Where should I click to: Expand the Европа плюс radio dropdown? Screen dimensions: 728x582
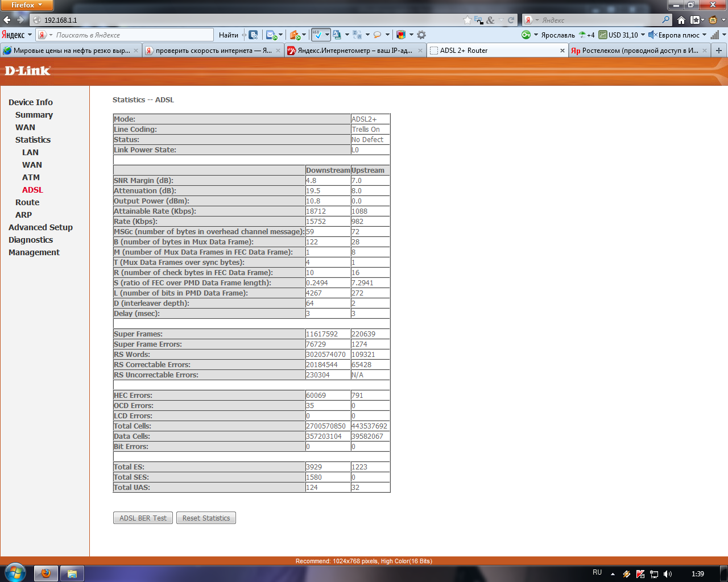[x=704, y=35]
